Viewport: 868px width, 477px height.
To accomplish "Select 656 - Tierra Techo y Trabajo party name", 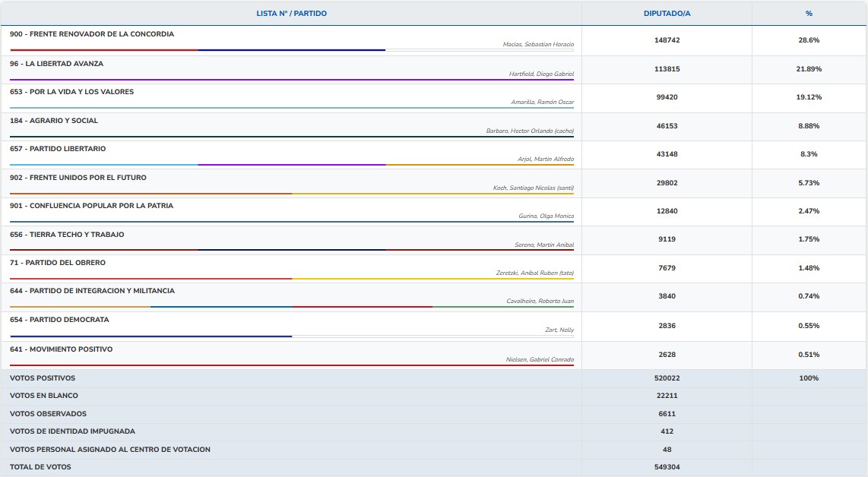I will tap(67, 235).
